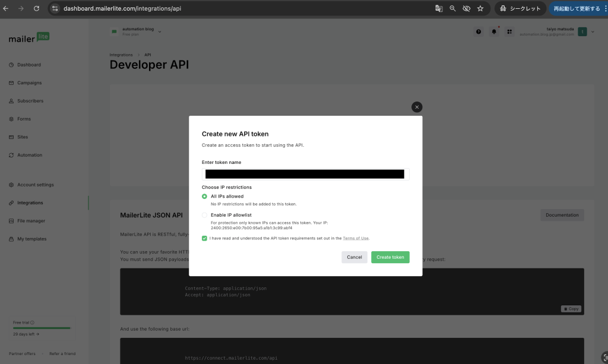The height and width of the screenshot is (364, 608).
Task: Open the apps grid icon
Action: (509, 31)
